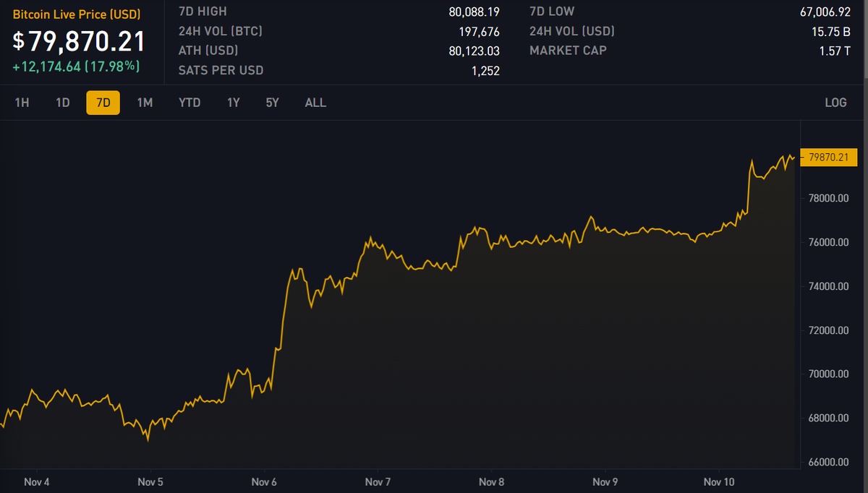This screenshot has width=868, height=493.
Task: Click the Bitcoin Live Price (USD) heading
Action: tap(77, 14)
